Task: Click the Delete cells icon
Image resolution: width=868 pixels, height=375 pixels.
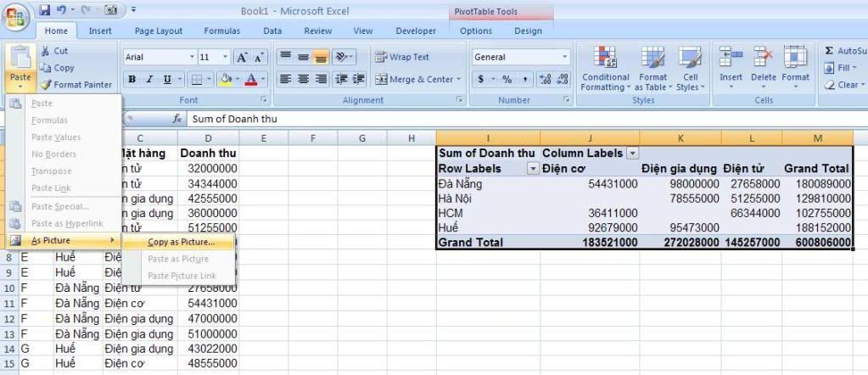Action: click(763, 68)
